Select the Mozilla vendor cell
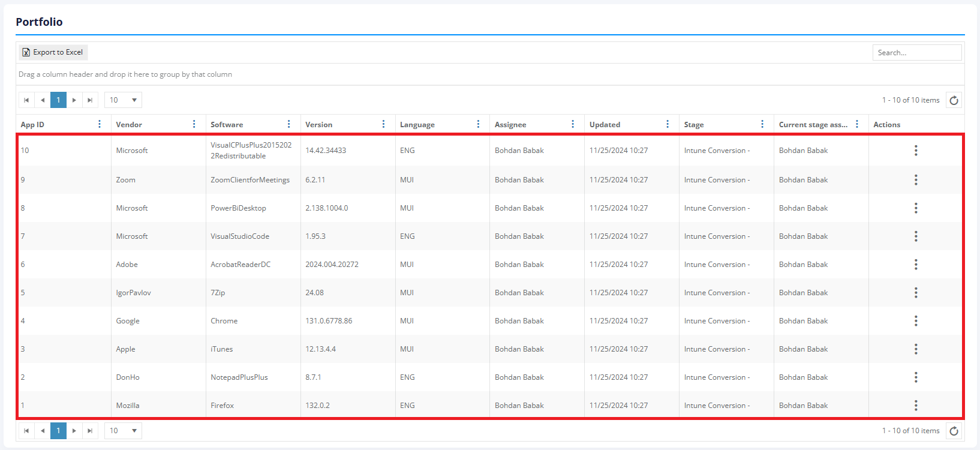 click(158, 406)
